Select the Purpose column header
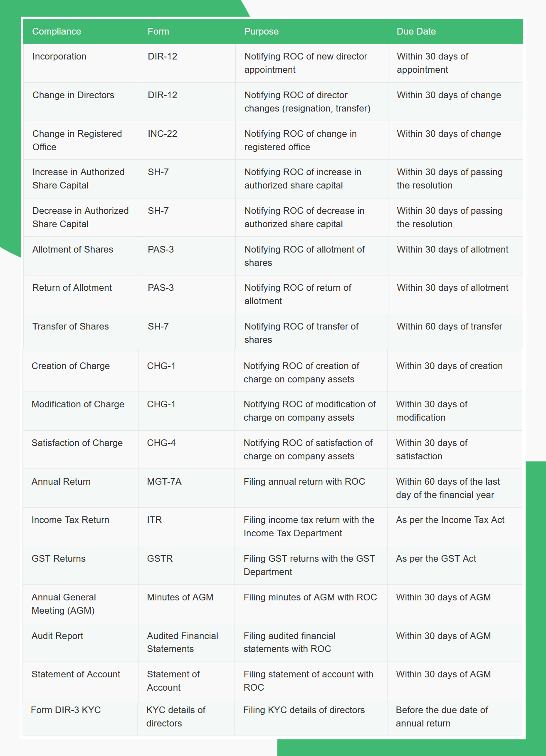 pos(261,32)
